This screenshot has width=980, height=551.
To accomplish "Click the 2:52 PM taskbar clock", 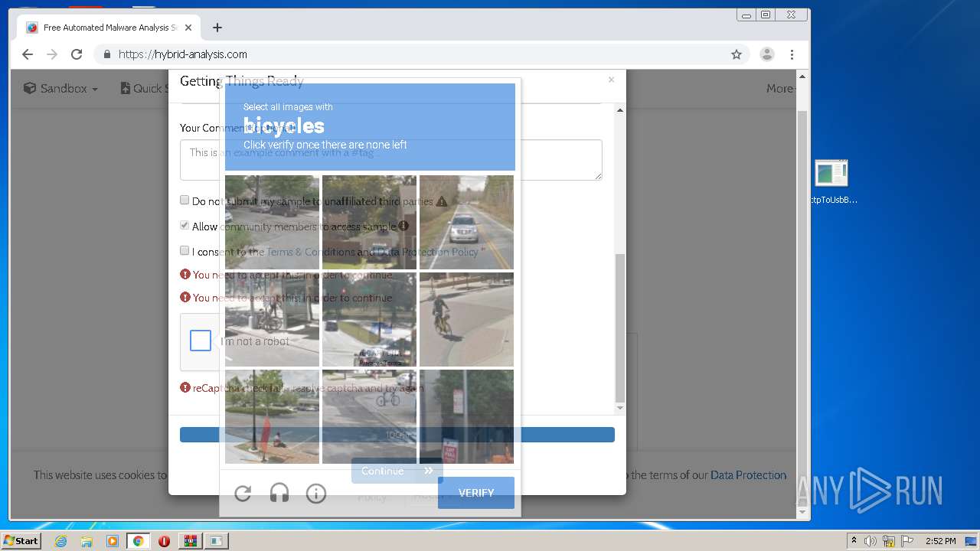I will [x=941, y=541].
